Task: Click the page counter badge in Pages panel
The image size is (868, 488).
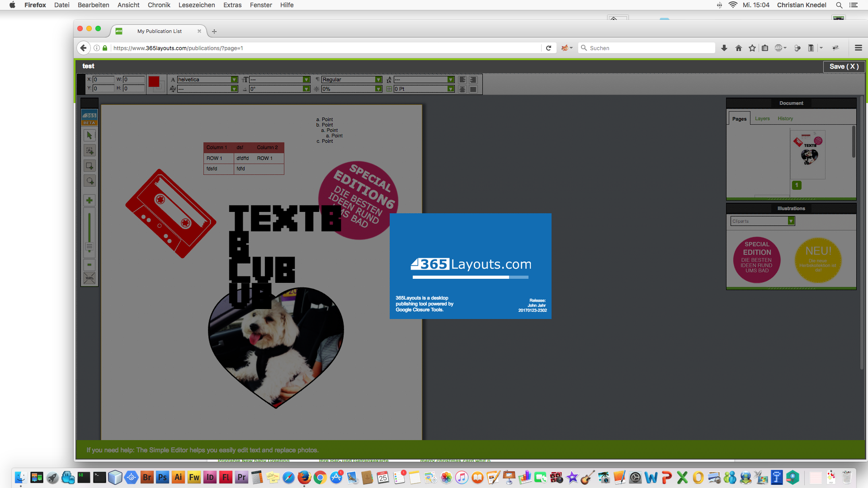Action: coord(796,185)
